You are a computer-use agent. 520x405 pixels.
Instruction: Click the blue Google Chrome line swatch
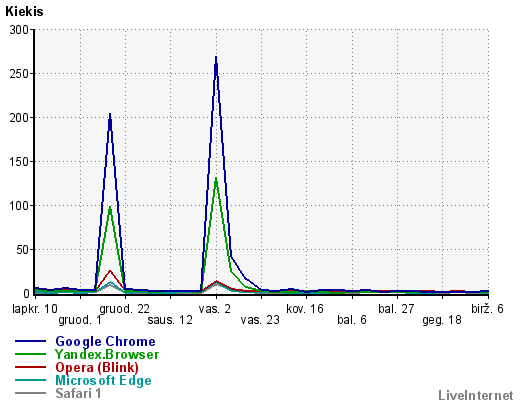tap(30, 341)
